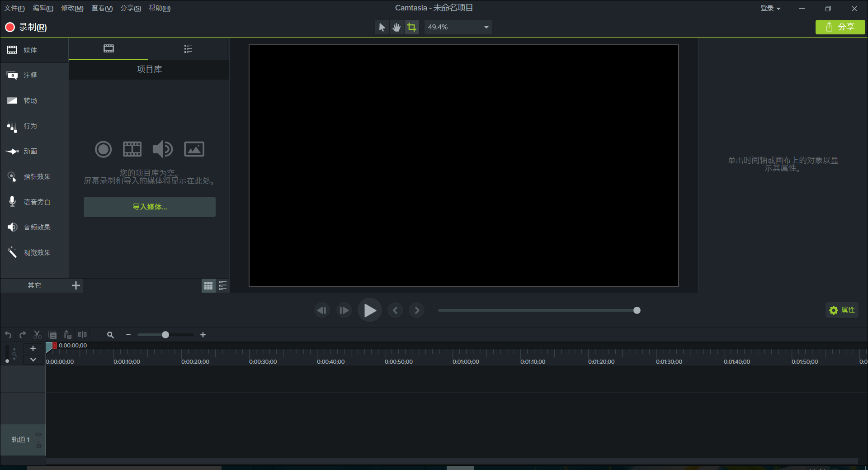Click the undo arrow in the timeline toolbar
The height and width of the screenshot is (470, 868).
pos(8,335)
